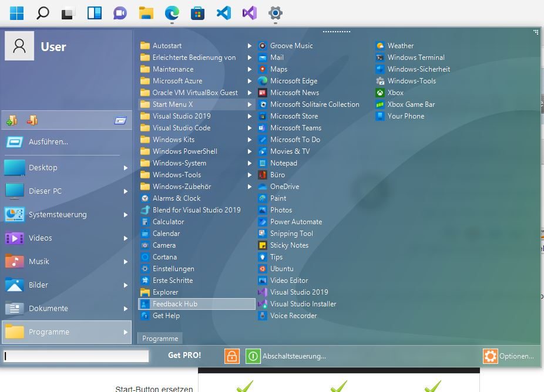
Task: Open Abschaltsteuerung... options
Action: coord(294,356)
